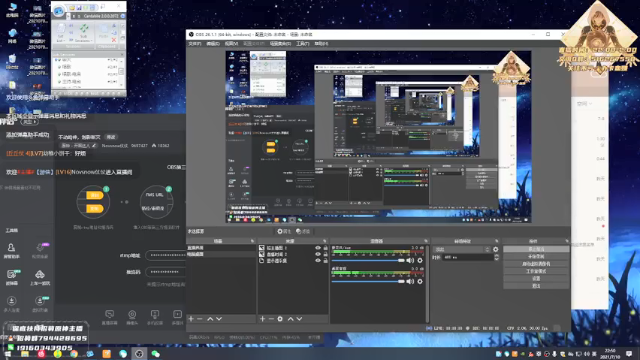Screen dimensions: 640x360
Task: Click the upper yellow copy button in step 1 circle
Action: [94, 195]
